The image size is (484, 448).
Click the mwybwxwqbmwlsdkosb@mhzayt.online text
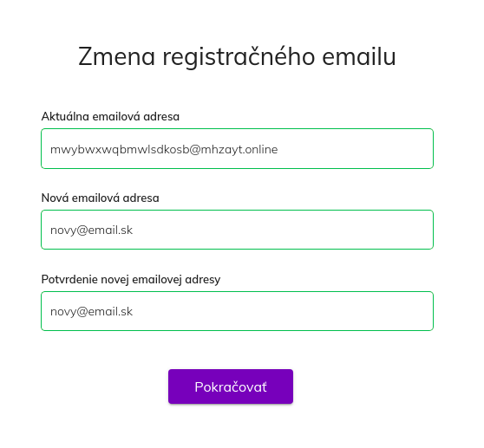pos(164,150)
